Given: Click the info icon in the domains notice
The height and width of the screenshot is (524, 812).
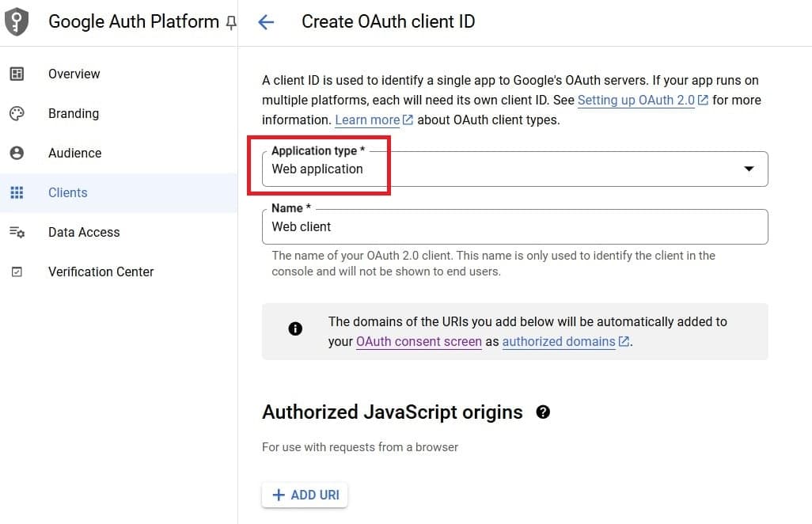Looking at the screenshot, I should pyautogui.click(x=295, y=330).
